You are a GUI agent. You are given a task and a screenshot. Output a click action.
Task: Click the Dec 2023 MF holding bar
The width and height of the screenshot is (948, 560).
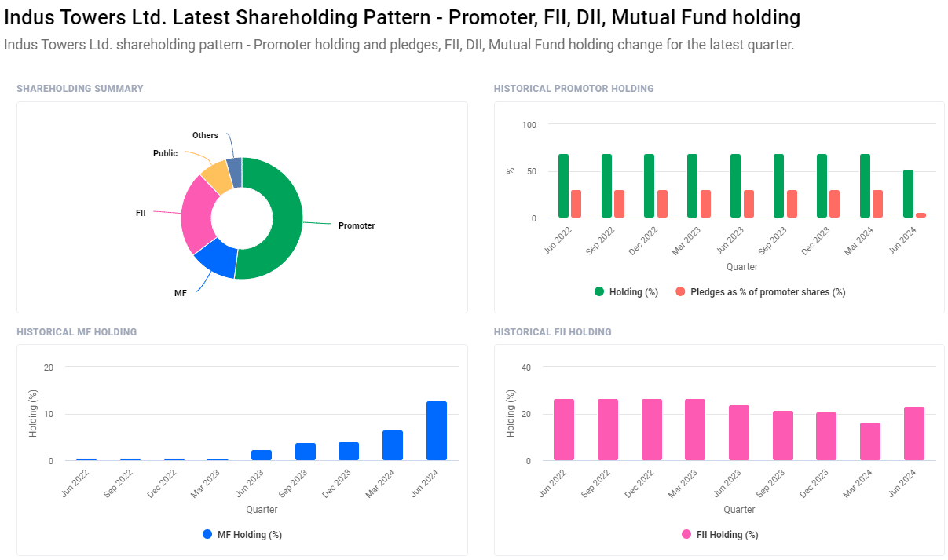coord(349,452)
